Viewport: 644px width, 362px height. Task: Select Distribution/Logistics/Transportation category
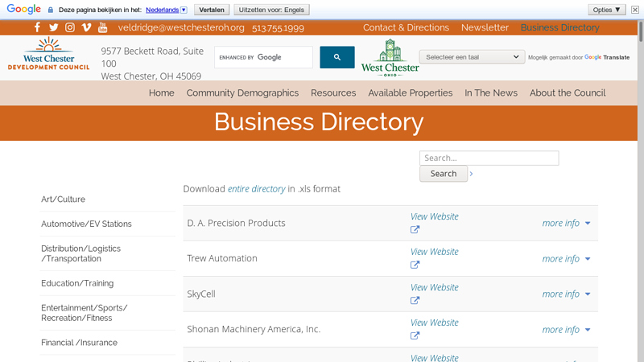click(x=81, y=253)
